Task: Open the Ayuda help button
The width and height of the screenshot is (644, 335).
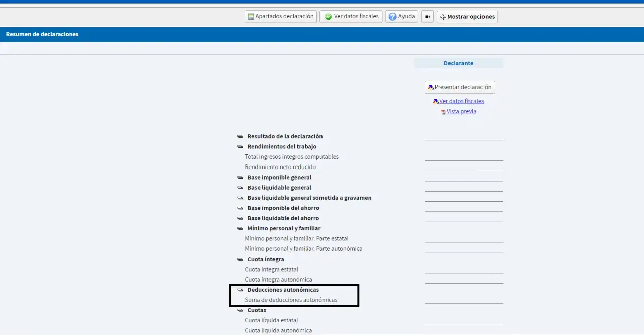Action: (x=401, y=17)
